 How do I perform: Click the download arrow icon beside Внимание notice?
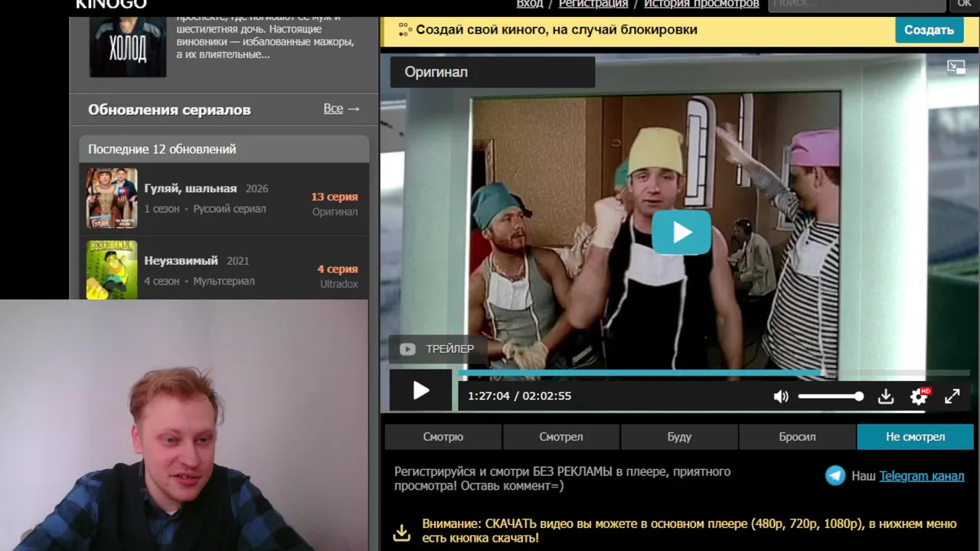pyautogui.click(x=402, y=532)
